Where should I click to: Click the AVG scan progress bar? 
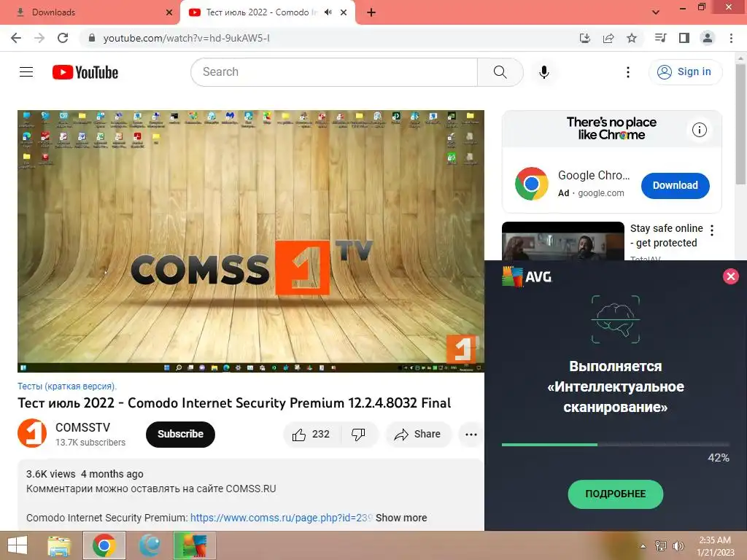tap(615, 444)
